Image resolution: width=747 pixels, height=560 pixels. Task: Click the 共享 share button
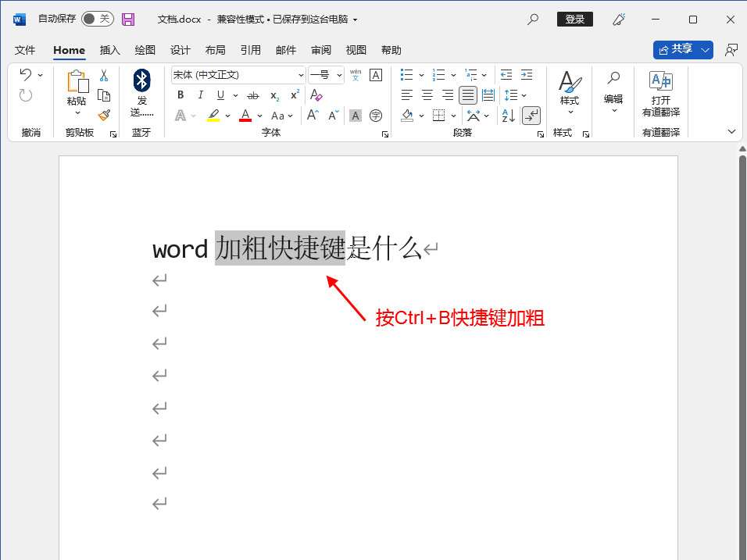point(676,49)
